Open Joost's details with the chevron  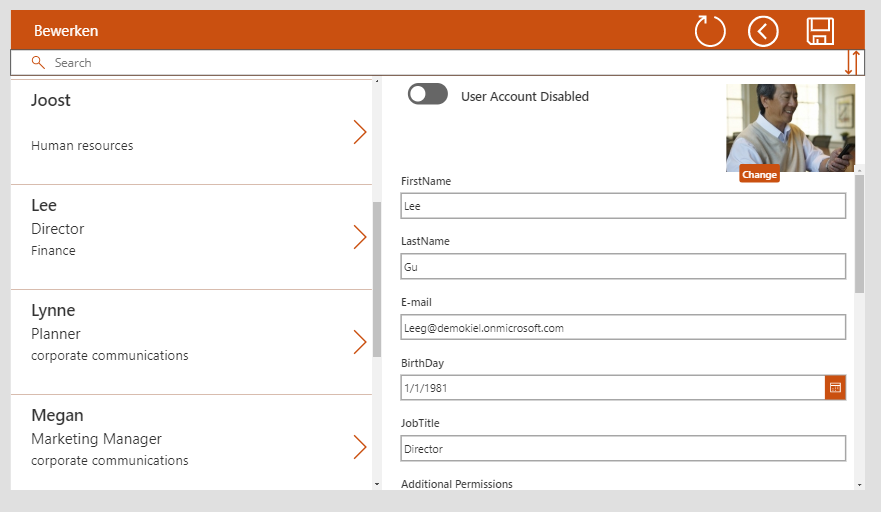click(360, 132)
